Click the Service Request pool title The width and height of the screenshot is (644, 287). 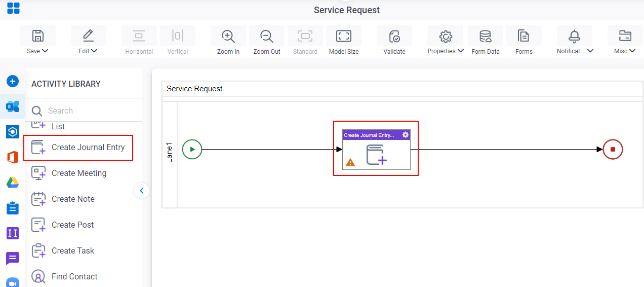(x=194, y=88)
